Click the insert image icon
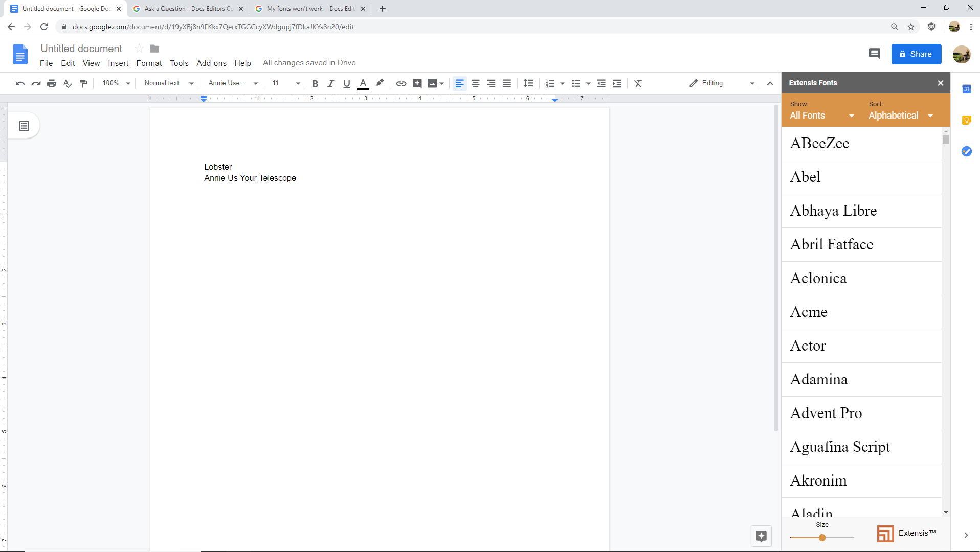The height and width of the screenshot is (552, 980). 433,83
